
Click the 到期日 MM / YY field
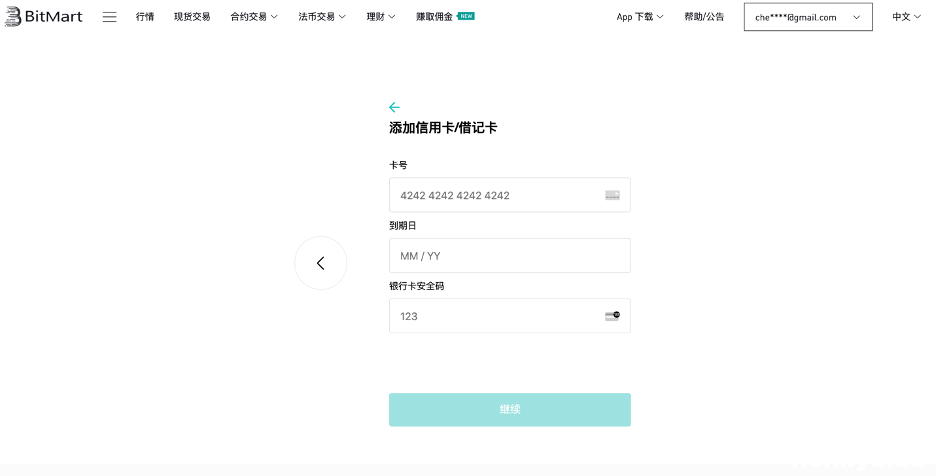pyautogui.click(x=509, y=256)
